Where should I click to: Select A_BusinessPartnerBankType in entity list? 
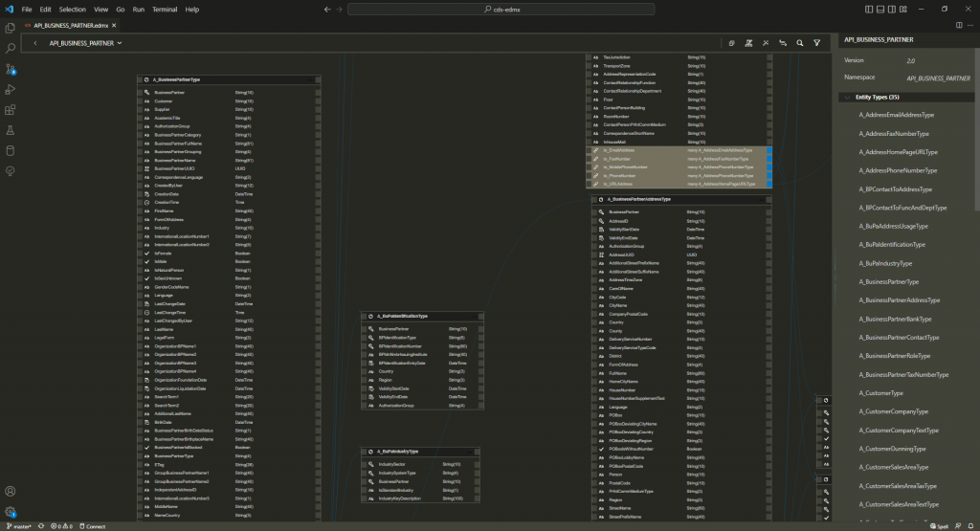pos(895,319)
